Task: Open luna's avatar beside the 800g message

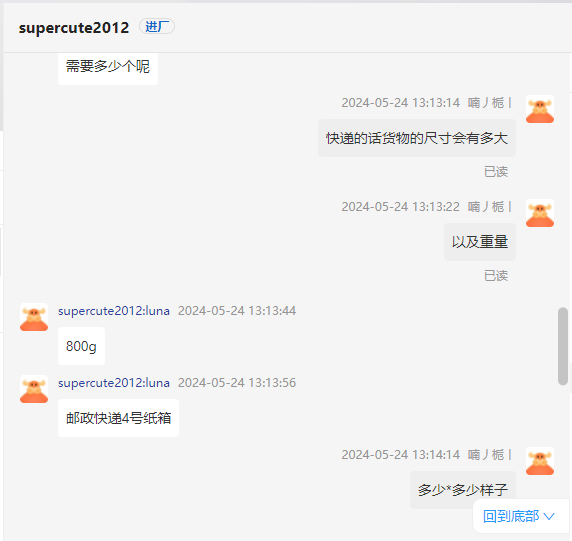Action: 34,317
